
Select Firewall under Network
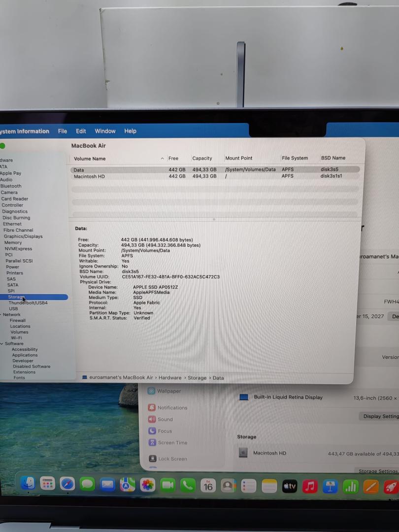coord(18,320)
